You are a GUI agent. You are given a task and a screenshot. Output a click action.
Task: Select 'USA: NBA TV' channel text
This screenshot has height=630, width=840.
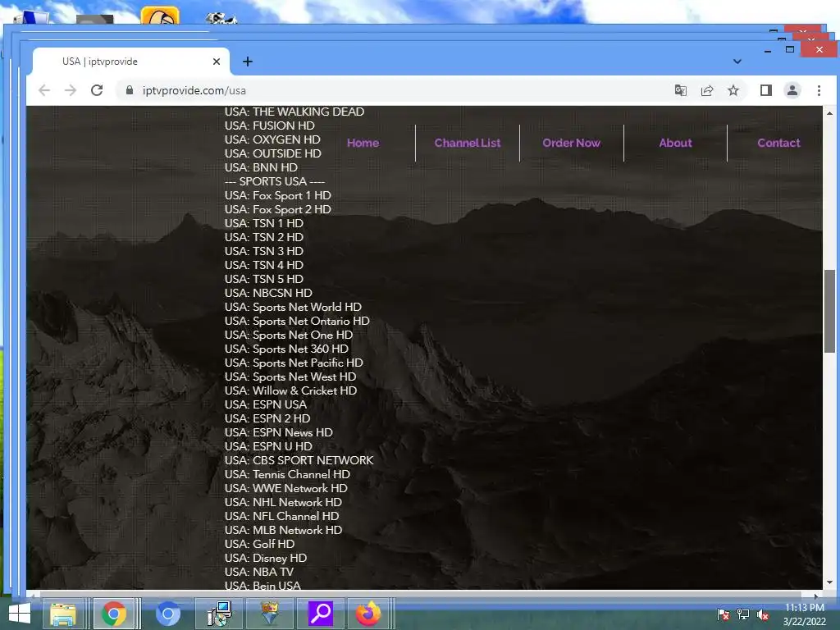click(x=259, y=572)
